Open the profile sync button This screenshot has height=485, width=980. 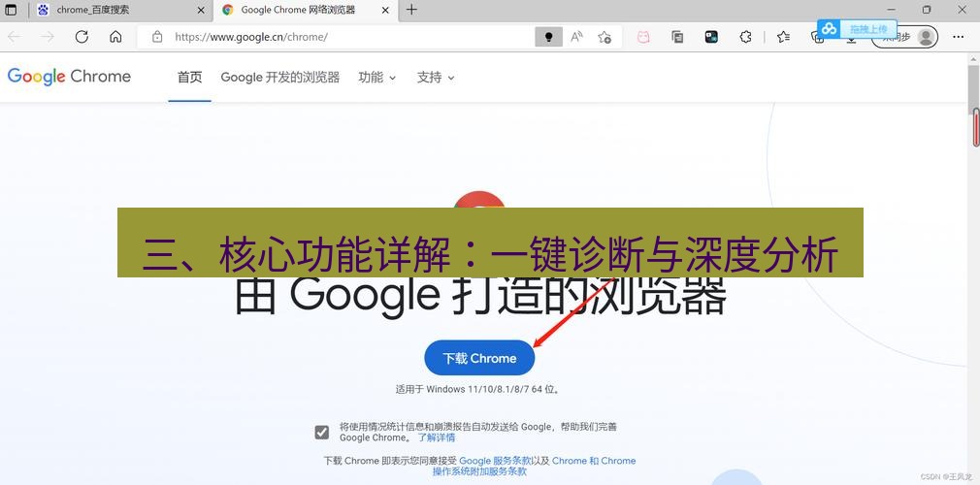point(905,37)
